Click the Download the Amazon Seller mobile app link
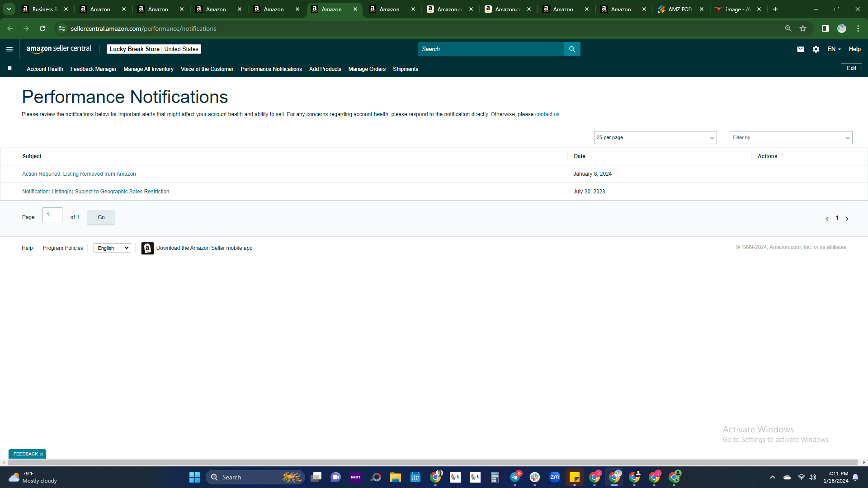 pyautogui.click(x=204, y=248)
